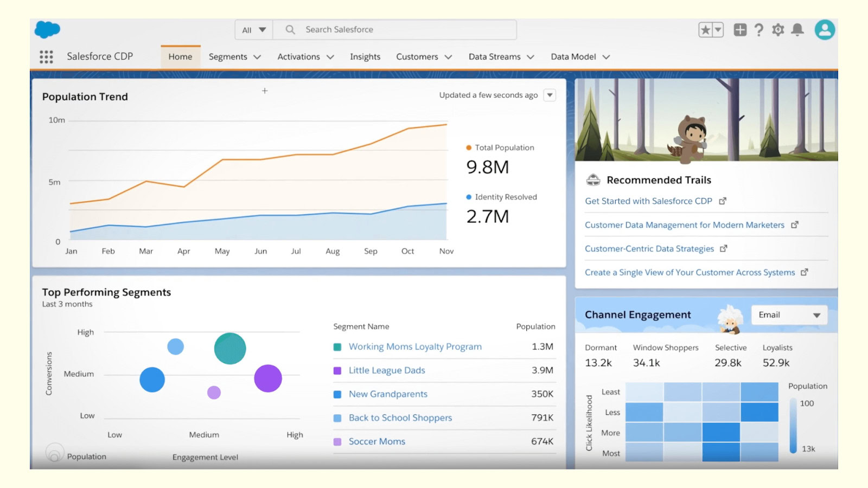868x488 pixels.
Task: Click the Salesforce cloud logo
Action: coord(47,29)
